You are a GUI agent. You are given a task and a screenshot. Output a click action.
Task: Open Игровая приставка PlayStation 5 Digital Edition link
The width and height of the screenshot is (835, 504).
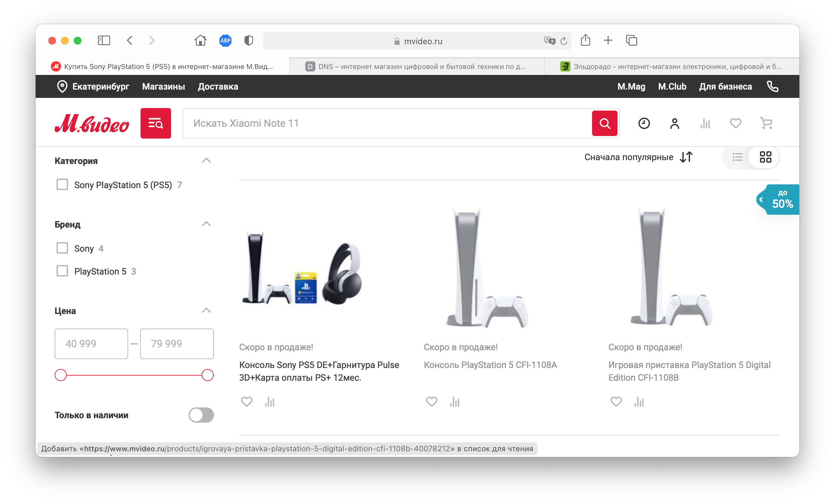[689, 371]
